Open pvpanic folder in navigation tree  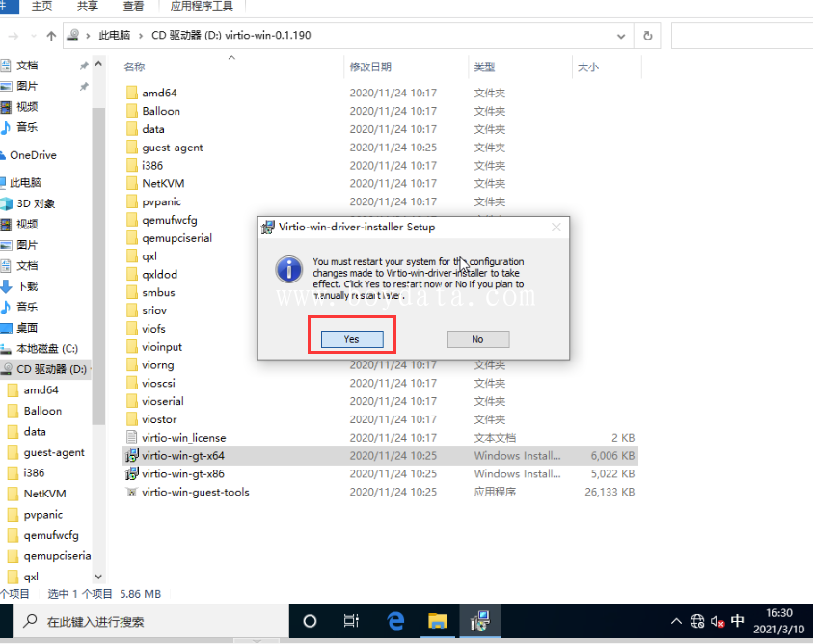point(43,515)
